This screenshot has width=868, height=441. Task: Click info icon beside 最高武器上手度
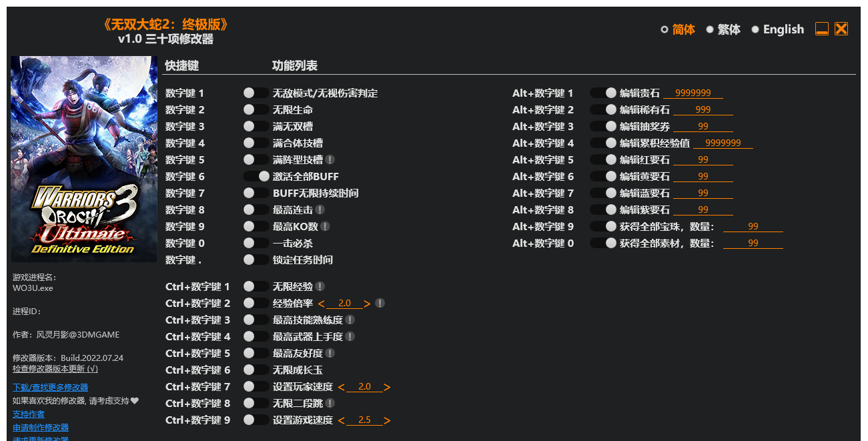point(350,336)
